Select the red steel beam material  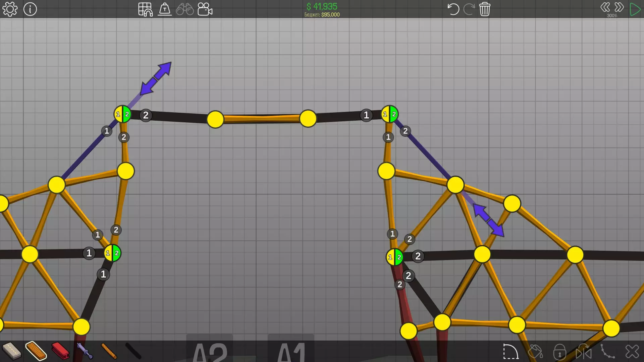60,351
